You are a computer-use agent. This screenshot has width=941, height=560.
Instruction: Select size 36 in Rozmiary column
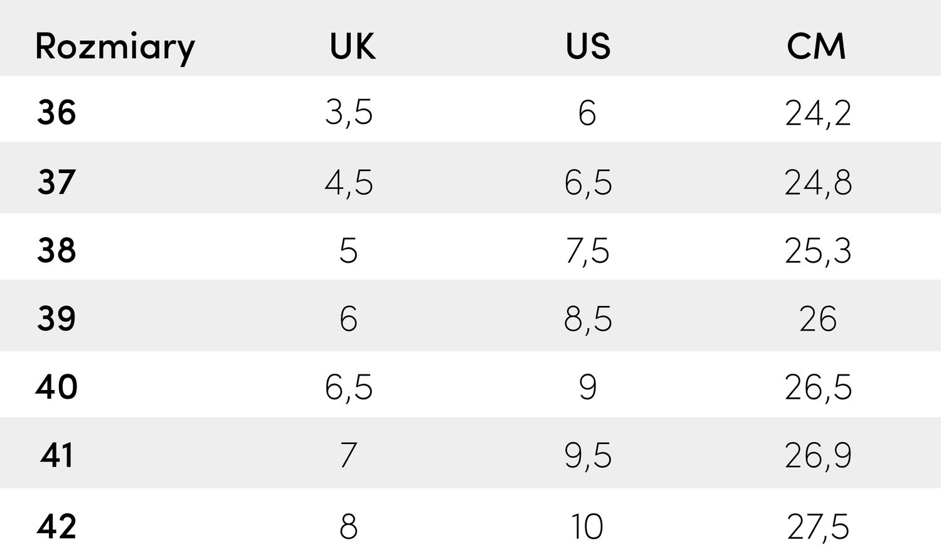(56, 113)
